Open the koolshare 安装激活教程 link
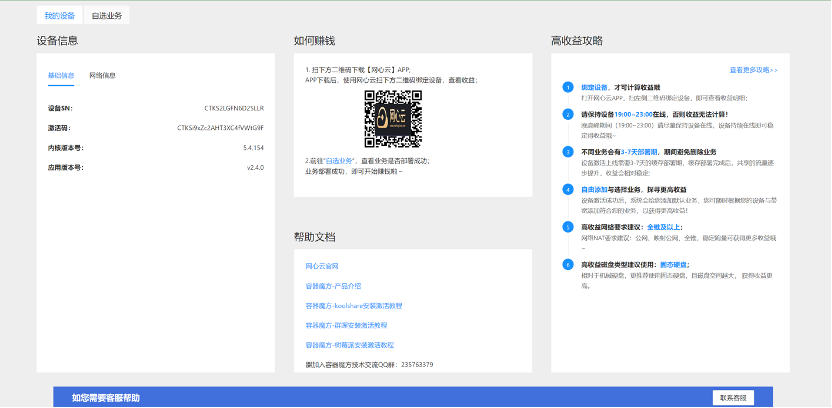The height and width of the screenshot is (408, 832). click(x=354, y=306)
